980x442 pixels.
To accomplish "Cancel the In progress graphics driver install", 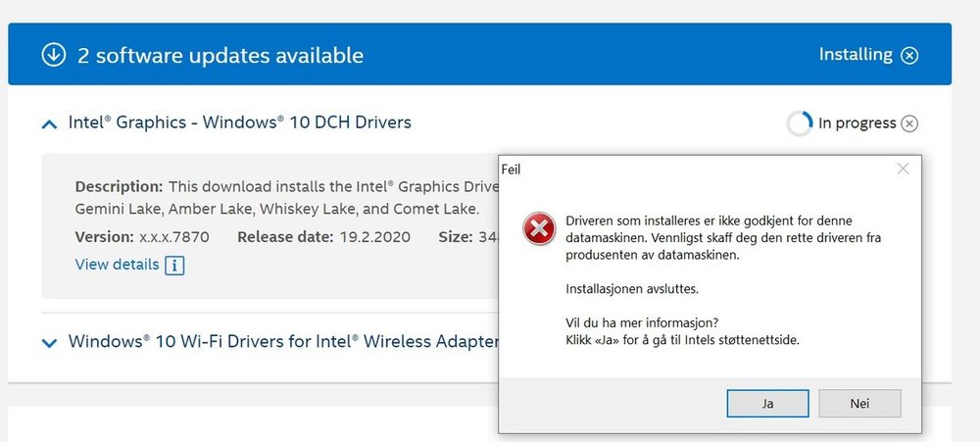I will coord(909,123).
